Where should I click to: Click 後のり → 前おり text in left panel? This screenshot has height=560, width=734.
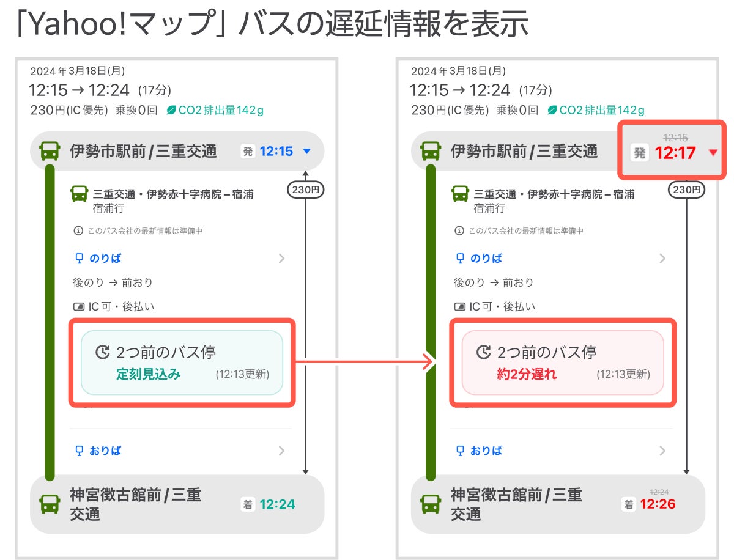pyautogui.click(x=113, y=283)
